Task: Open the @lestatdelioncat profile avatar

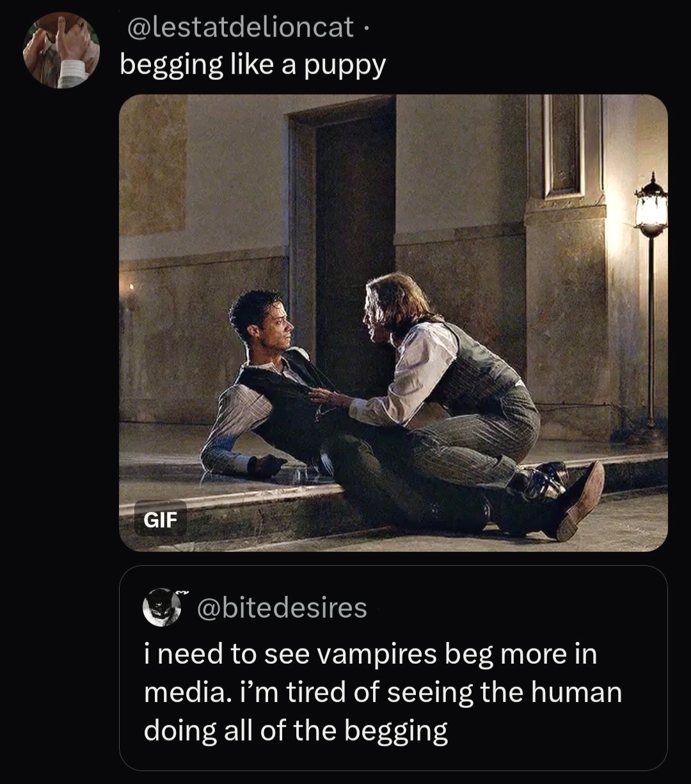Action: tap(61, 50)
